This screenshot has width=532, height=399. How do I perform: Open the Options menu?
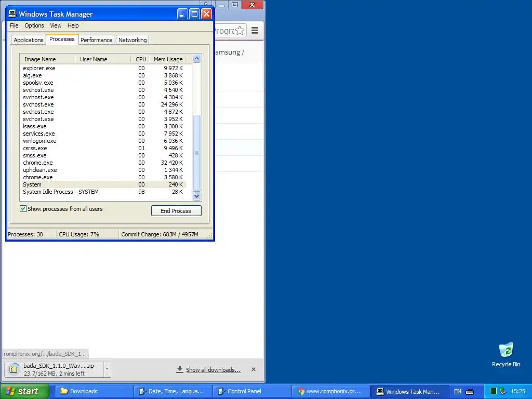[x=34, y=25]
